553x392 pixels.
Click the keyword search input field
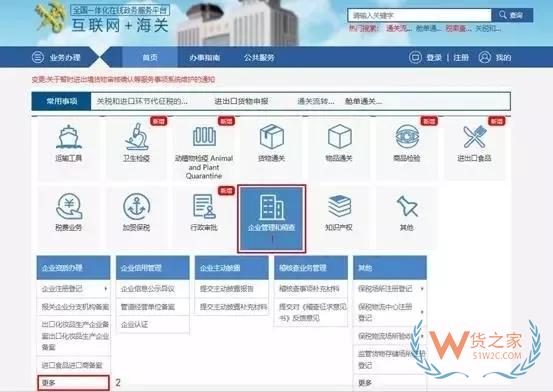tap(419, 15)
